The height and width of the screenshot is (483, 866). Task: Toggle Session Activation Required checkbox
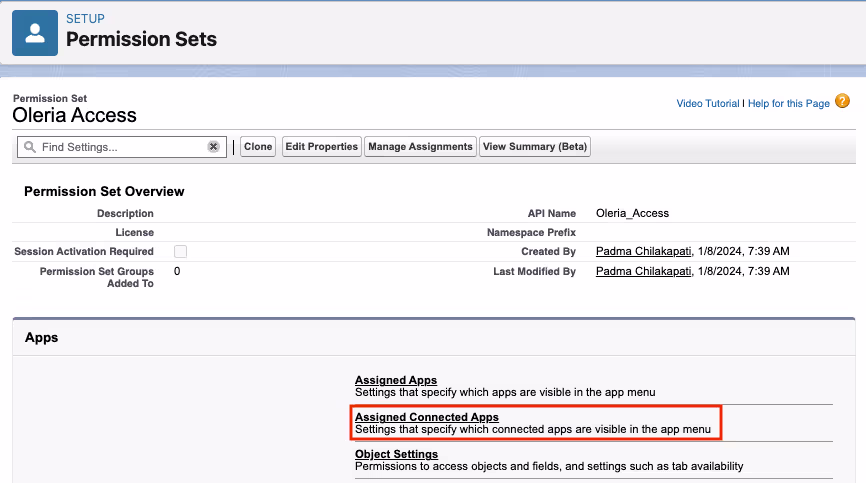pos(181,252)
